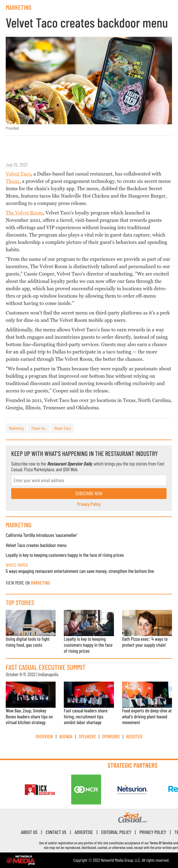
Task: Open the Velvet Taco hyperlink in article
Action: pos(18,174)
